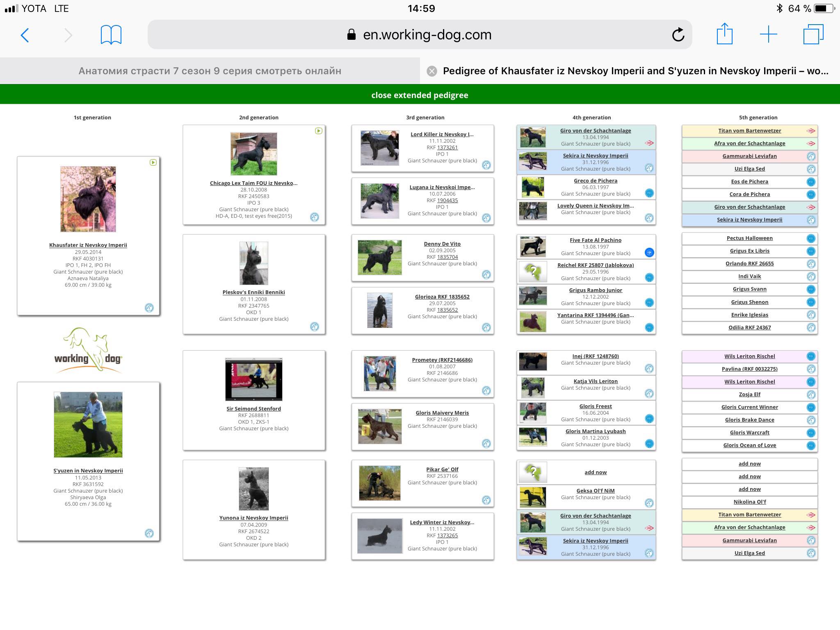Click icon on Geksa Ol'f NiM row
840x630 pixels.
point(649,503)
